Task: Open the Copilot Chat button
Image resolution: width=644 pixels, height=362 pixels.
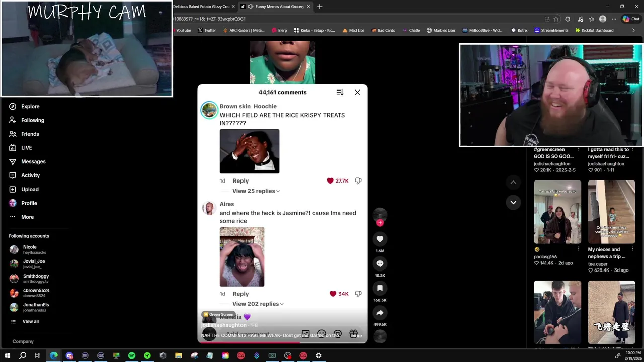Action: click(631, 19)
